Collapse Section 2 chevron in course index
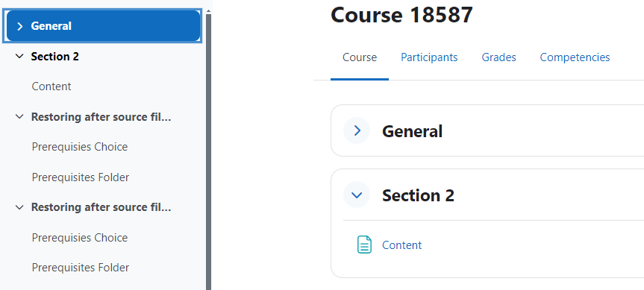Image resolution: width=644 pixels, height=290 pixels. tap(19, 57)
